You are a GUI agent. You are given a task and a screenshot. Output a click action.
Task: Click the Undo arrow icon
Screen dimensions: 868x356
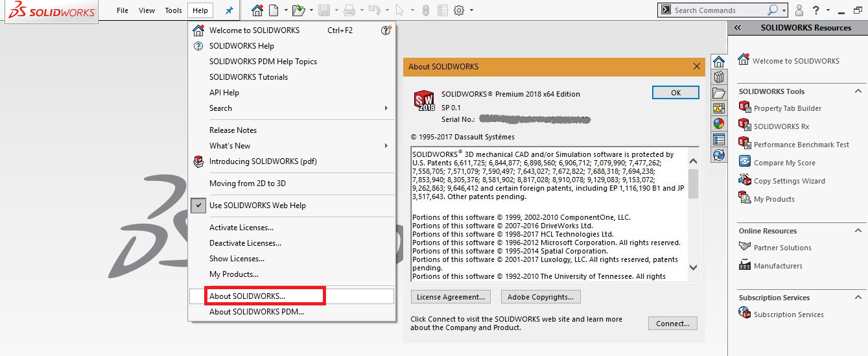pyautogui.click(x=374, y=10)
